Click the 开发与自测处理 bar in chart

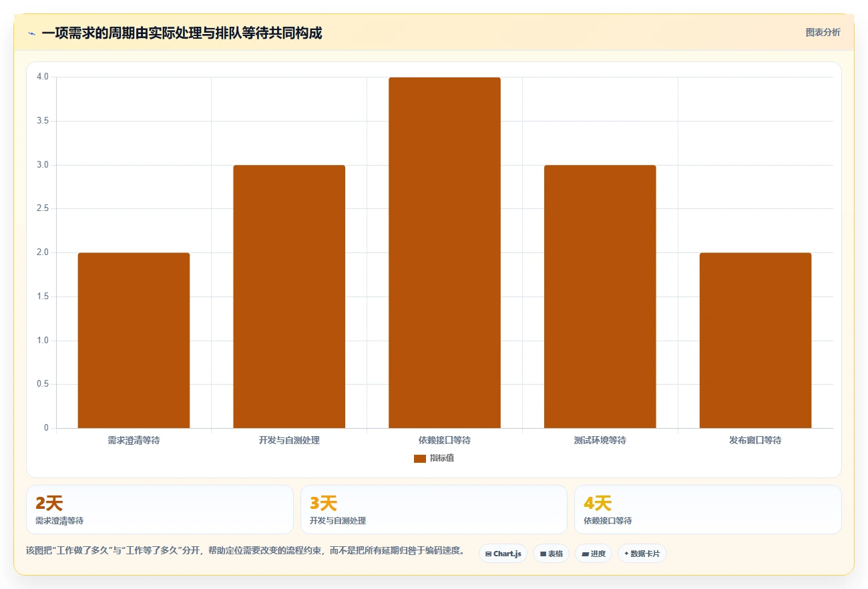click(289, 297)
